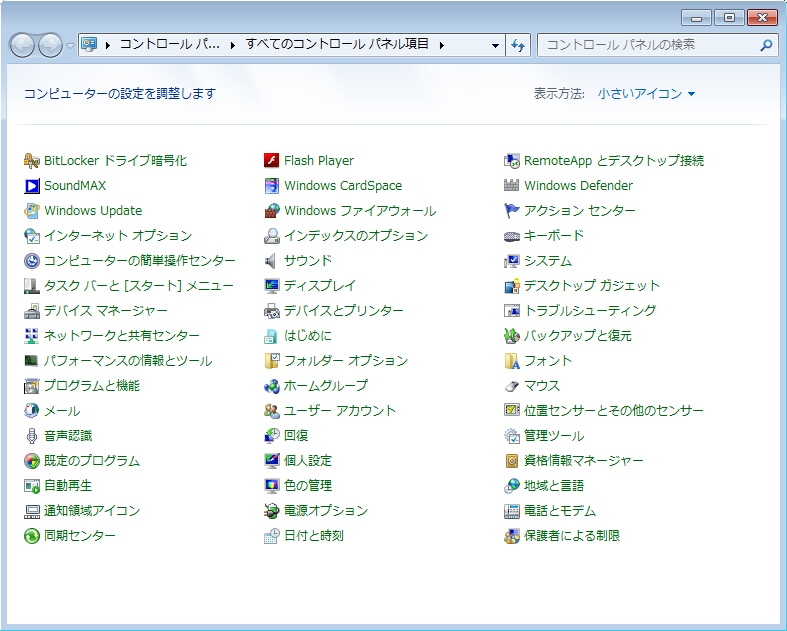Open RemoteApp とデスクトップ接続 icon
This screenshot has width=787, height=631.
pos(511,161)
